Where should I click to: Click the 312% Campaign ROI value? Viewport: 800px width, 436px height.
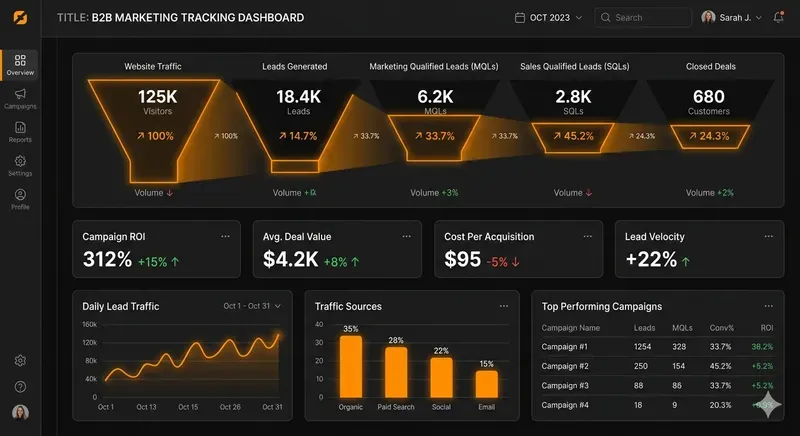coord(107,259)
